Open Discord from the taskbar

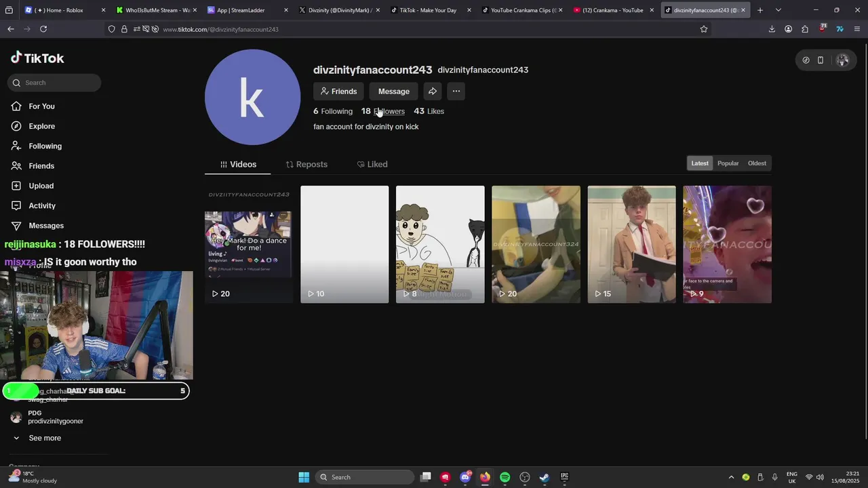coord(465,477)
